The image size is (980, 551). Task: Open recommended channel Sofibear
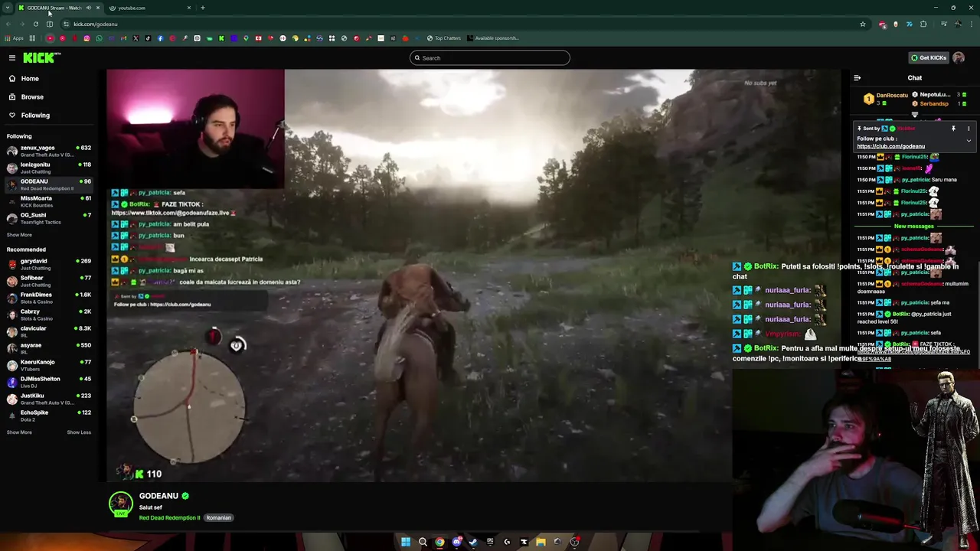coord(49,281)
